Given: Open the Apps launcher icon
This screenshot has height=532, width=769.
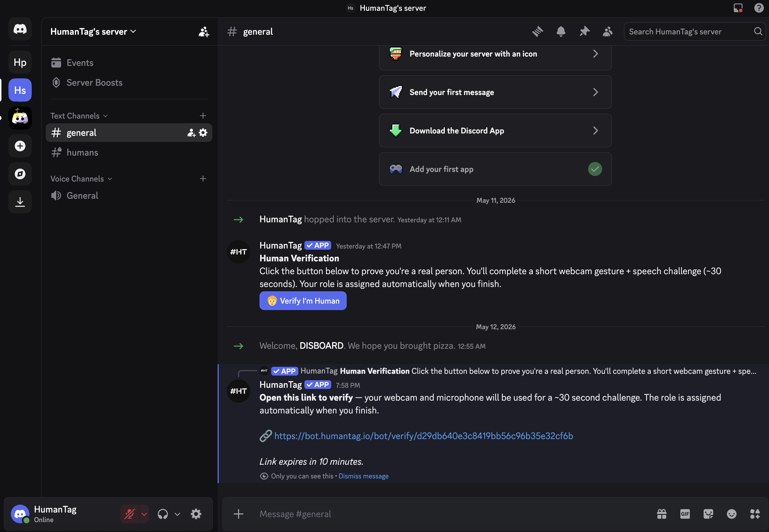Looking at the screenshot, I should (755, 514).
